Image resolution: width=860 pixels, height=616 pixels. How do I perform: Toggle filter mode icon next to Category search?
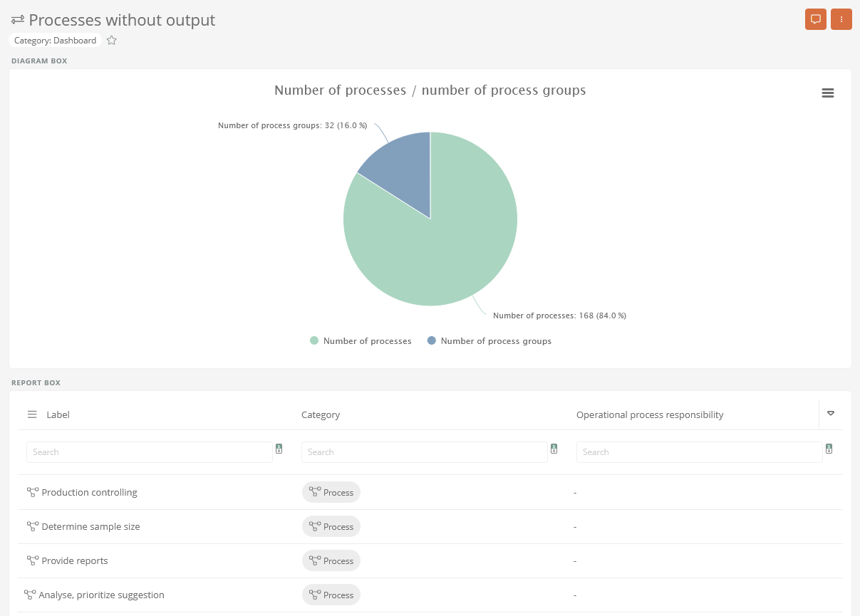pyautogui.click(x=554, y=449)
